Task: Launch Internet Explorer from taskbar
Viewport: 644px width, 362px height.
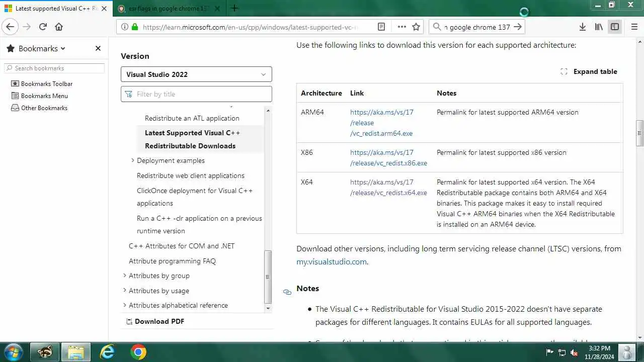Action: tap(107, 352)
